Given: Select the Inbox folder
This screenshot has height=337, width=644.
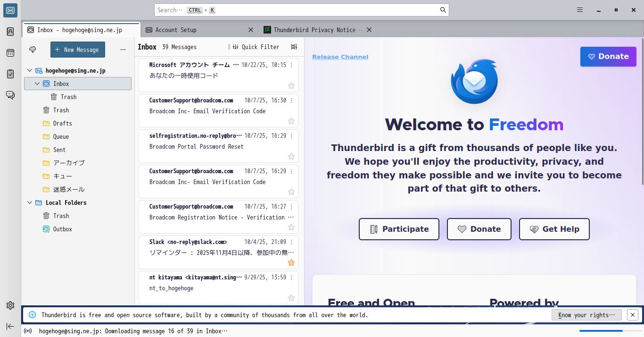Looking at the screenshot, I should (x=78, y=84).
